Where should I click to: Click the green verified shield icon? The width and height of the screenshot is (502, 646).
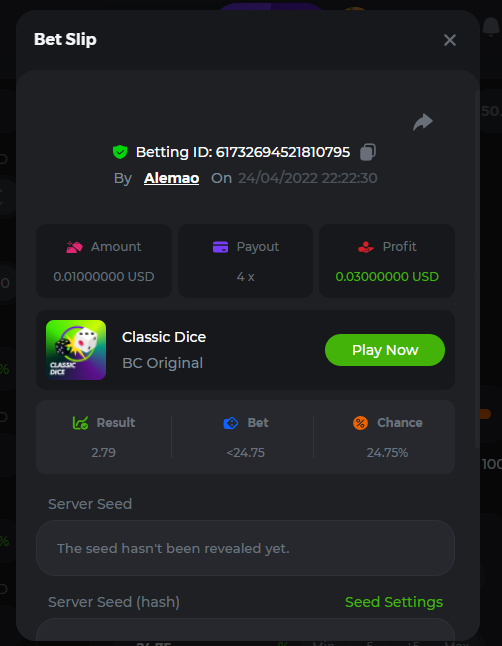coord(120,152)
